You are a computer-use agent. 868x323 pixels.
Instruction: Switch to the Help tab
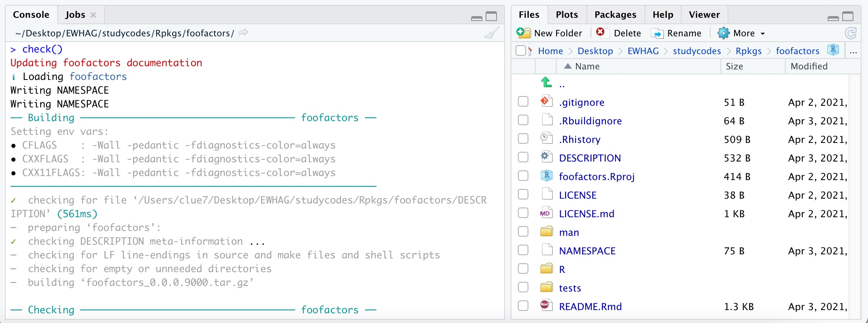(663, 15)
